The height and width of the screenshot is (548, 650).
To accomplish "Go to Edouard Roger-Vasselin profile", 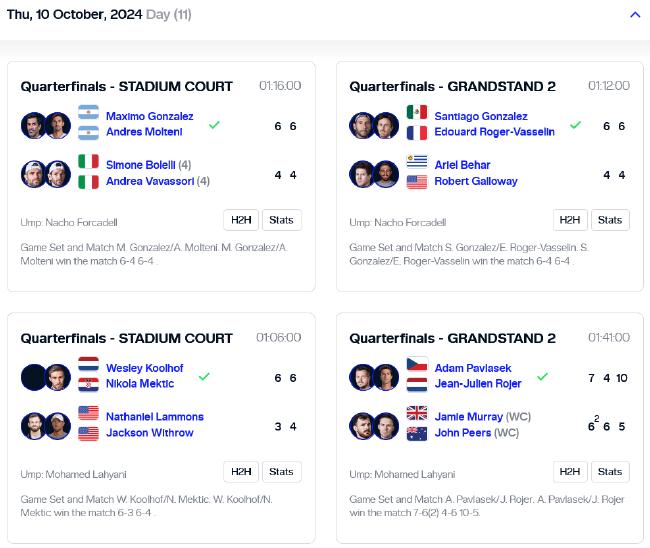I will [495, 132].
